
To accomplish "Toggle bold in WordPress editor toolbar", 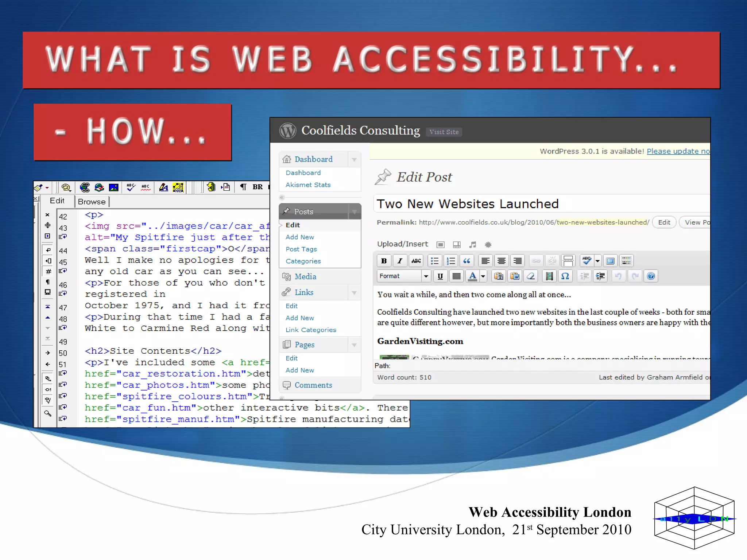I will (384, 261).
